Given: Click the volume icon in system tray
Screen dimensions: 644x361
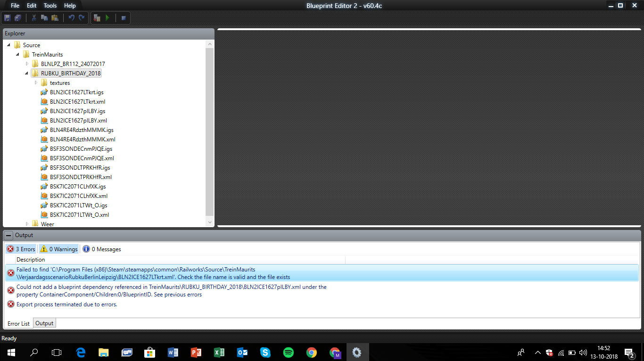Looking at the screenshot, I should (583, 352).
